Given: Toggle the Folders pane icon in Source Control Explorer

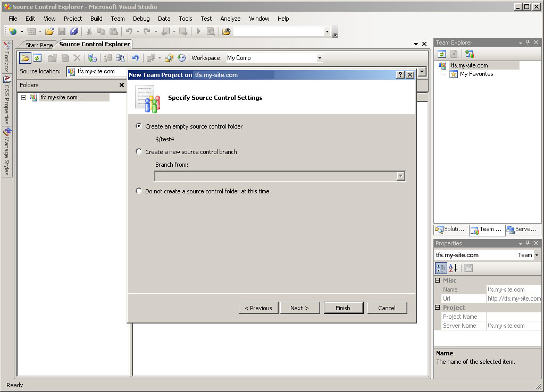Looking at the screenshot, I should 25,58.
